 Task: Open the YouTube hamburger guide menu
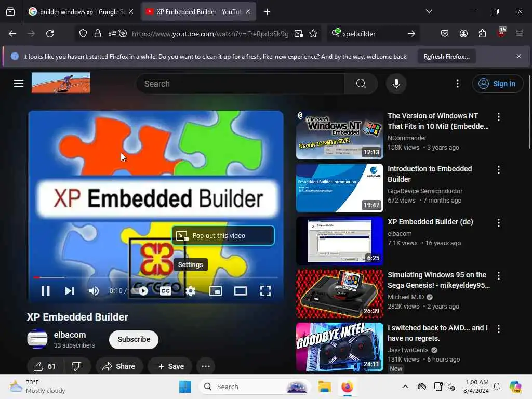pos(19,84)
